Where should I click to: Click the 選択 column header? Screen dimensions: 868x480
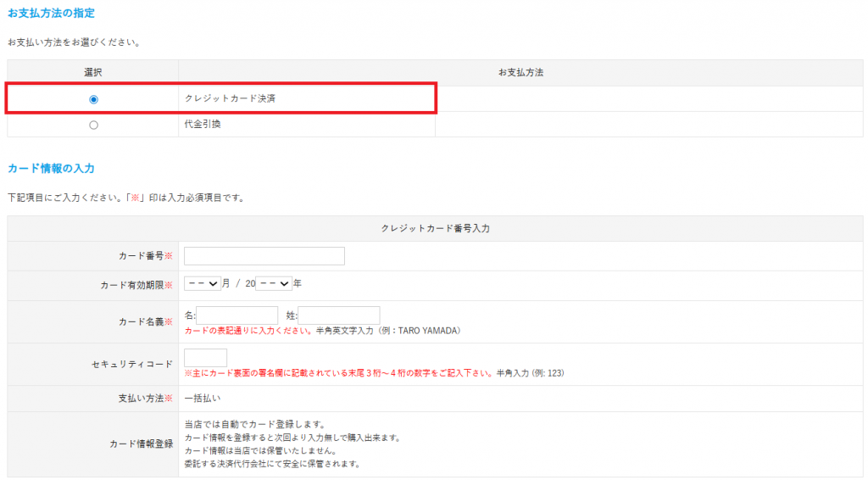pyautogui.click(x=93, y=73)
